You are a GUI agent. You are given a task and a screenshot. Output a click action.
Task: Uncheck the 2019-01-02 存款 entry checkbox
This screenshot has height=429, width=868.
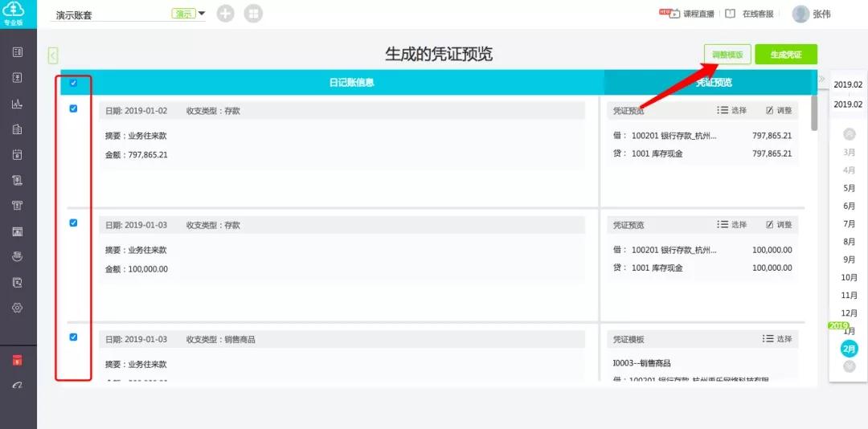73,108
